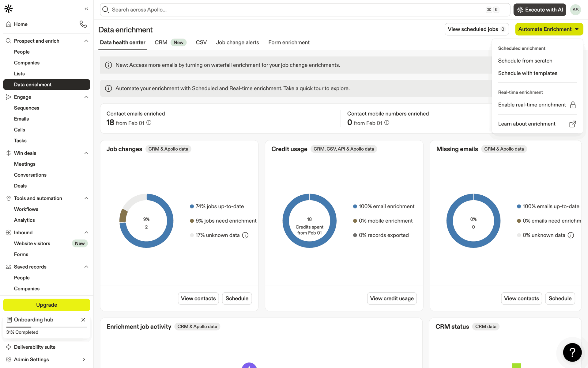
Task: Open Lists under Prospect and enrich
Action: pos(19,74)
